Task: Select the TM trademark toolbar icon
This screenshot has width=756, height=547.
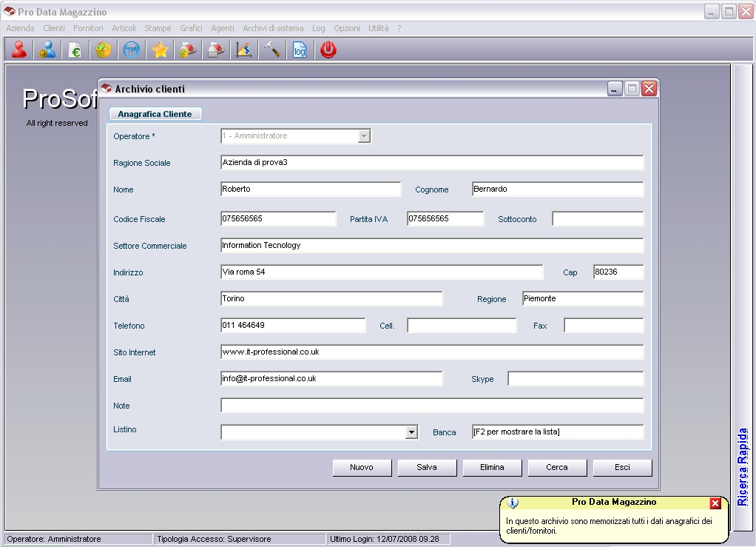Action: click(131, 50)
